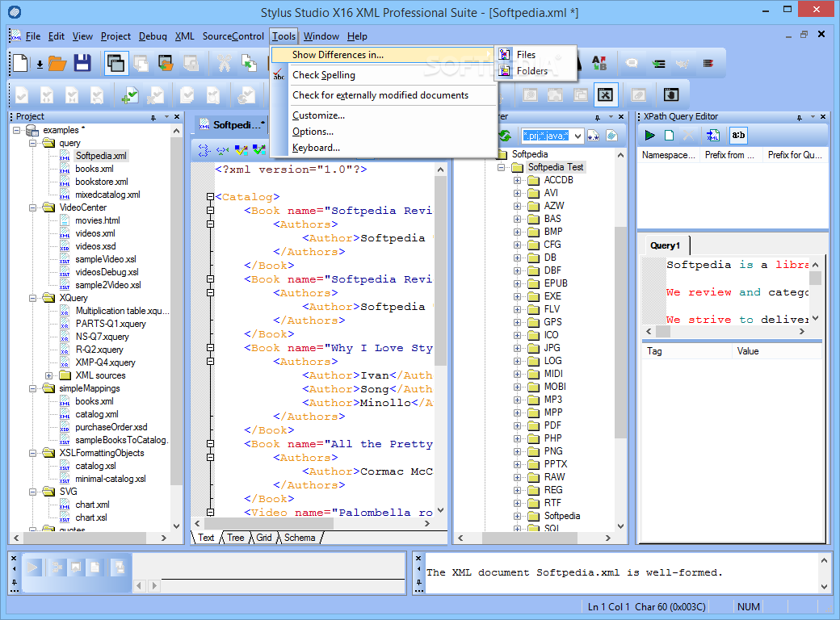Click the green refresh icon in file explorer
This screenshot has width=840, height=620.
tap(505, 136)
